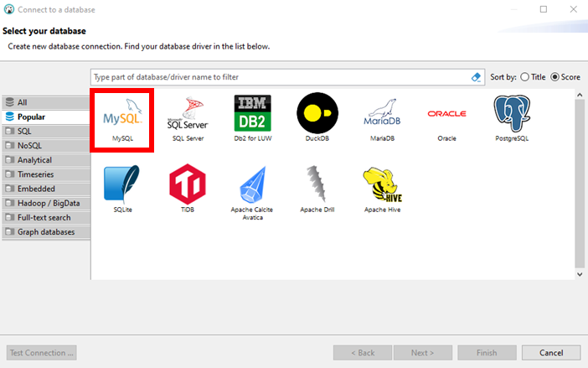588x368 pixels.
Task: Open the SQL category
Action: click(46, 132)
